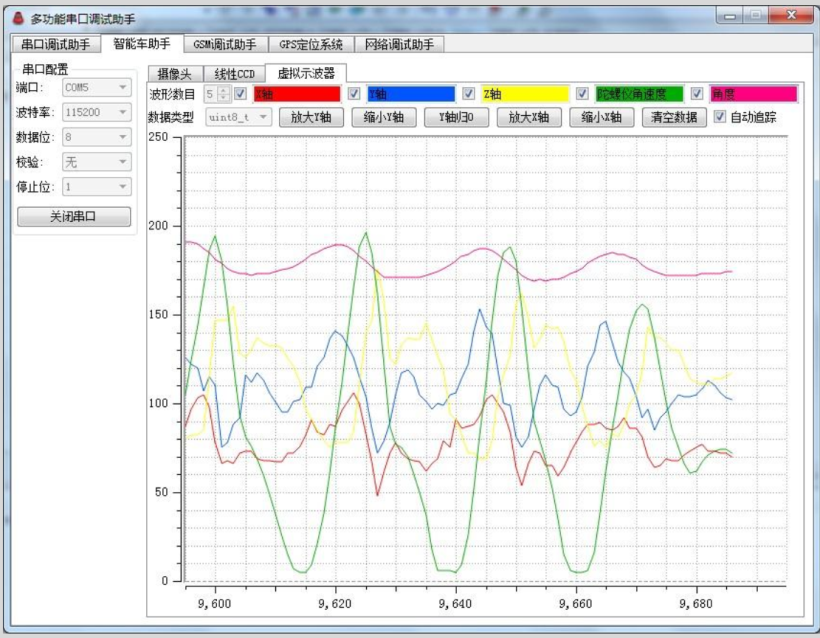Toggle the 角度 waveform checkbox
Screen dimensions: 820x638
(697, 94)
